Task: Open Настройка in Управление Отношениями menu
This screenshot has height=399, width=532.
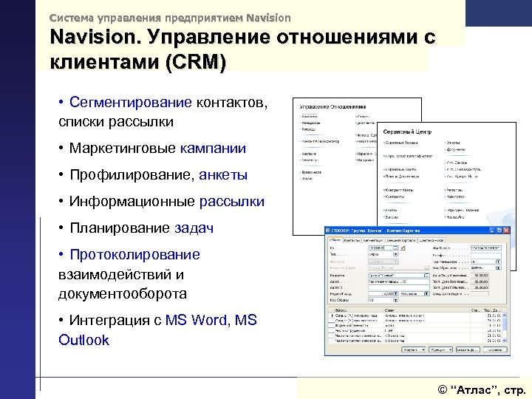Action: coord(366,160)
